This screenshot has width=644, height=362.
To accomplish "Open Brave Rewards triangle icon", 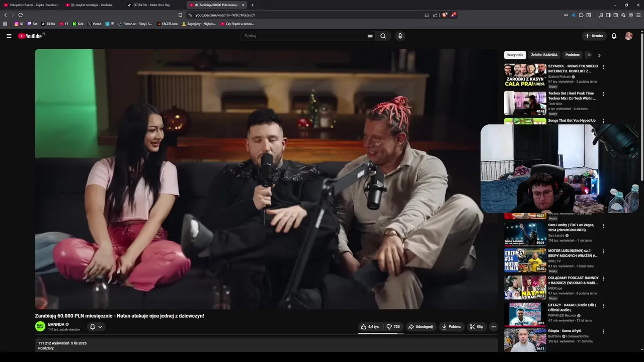I will click(453, 15).
